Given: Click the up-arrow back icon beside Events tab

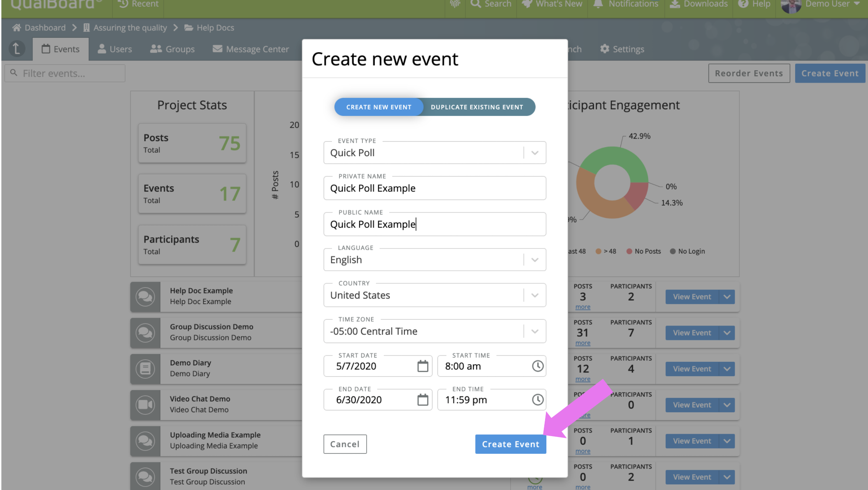Looking at the screenshot, I should pos(16,49).
